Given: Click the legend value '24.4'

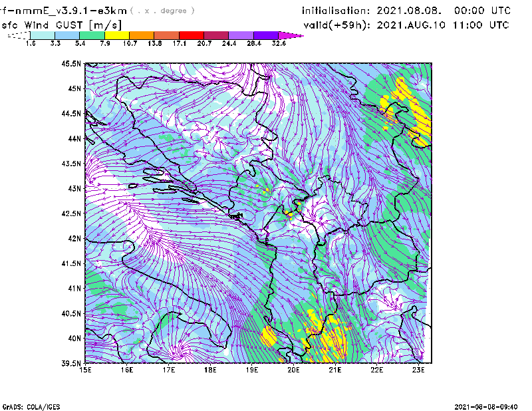Looking at the screenshot, I should pyautogui.click(x=229, y=43).
